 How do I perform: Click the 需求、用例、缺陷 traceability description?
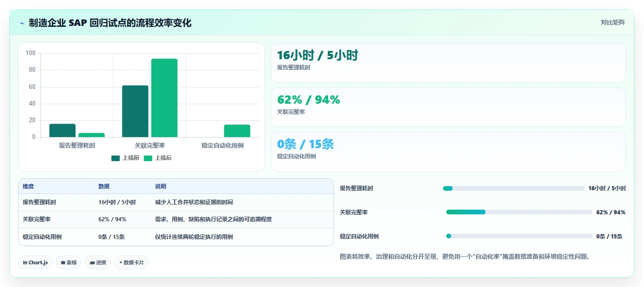tap(213, 219)
